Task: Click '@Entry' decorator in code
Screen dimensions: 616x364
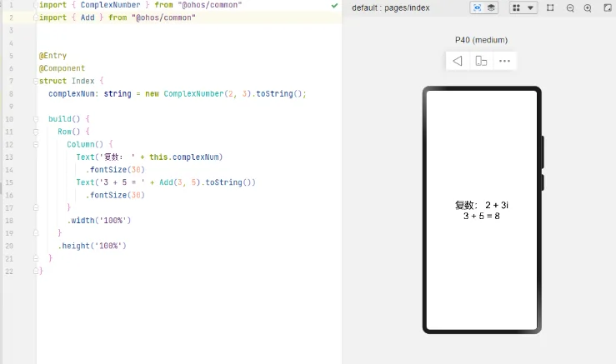Action: click(53, 56)
